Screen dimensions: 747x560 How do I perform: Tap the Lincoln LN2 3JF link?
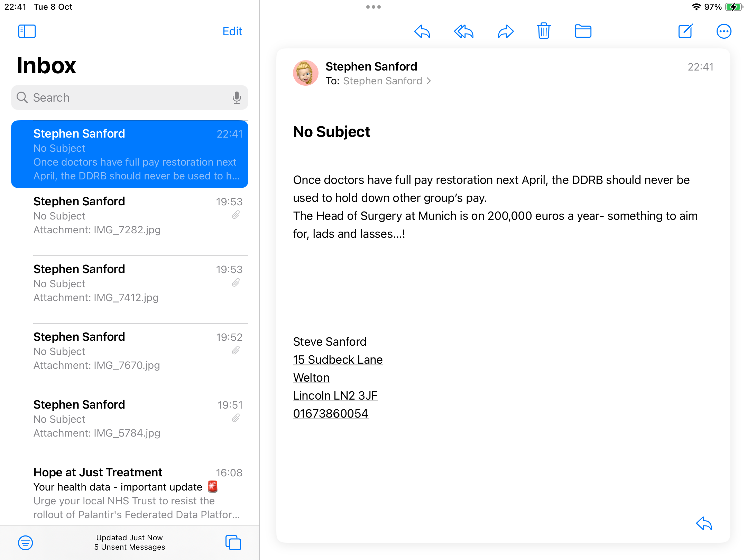(x=335, y=395)
